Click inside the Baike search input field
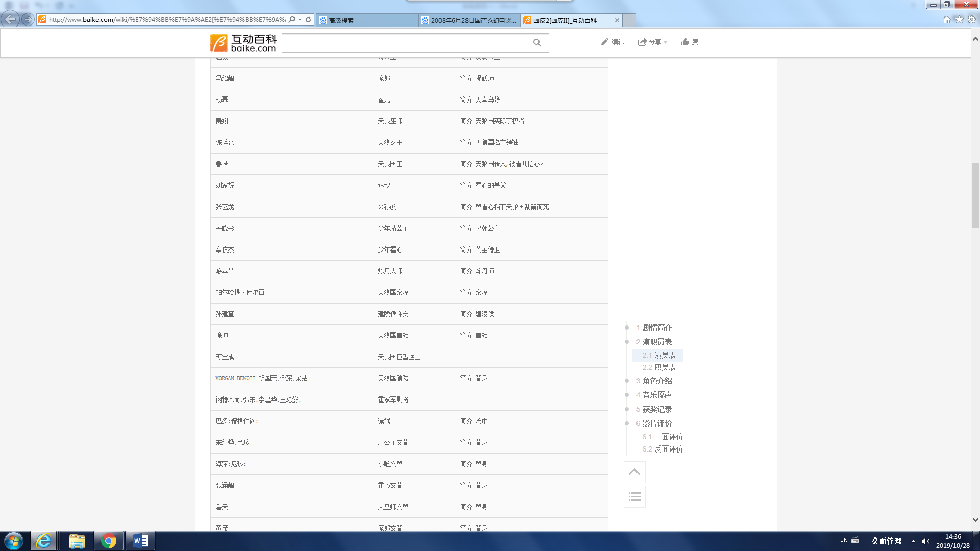The width and height of the screenshot is (980, 551). coord(406,43)
